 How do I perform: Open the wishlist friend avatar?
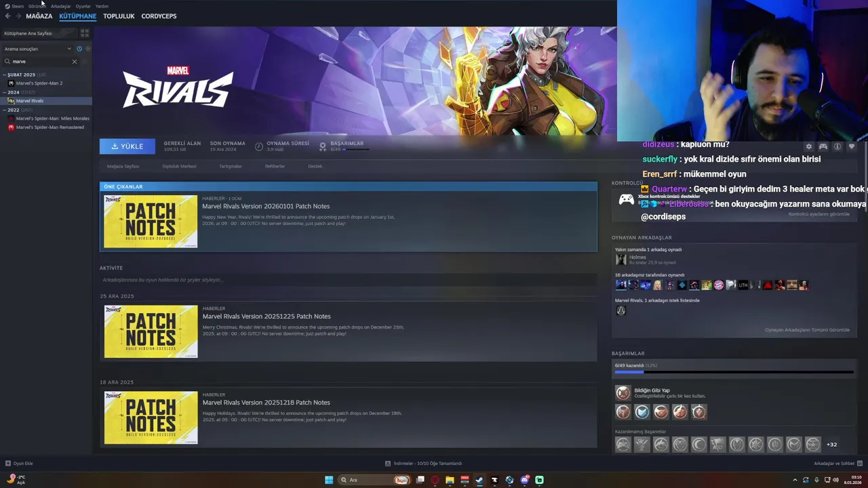tap(620, 310)
